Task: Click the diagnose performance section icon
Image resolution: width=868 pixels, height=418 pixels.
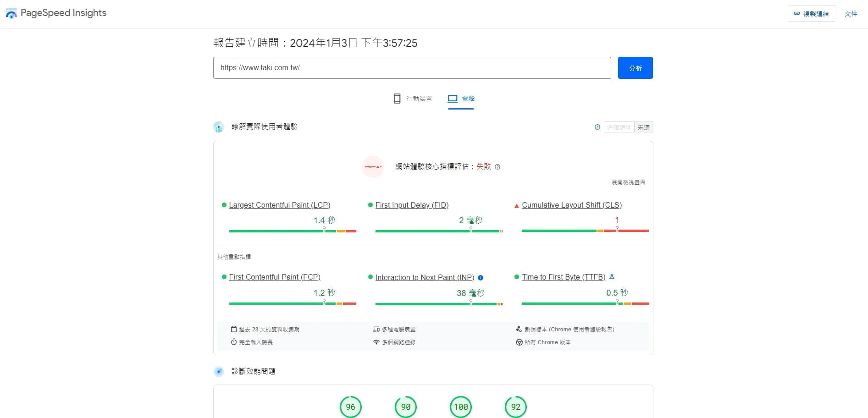Action: tap(219, 371)
